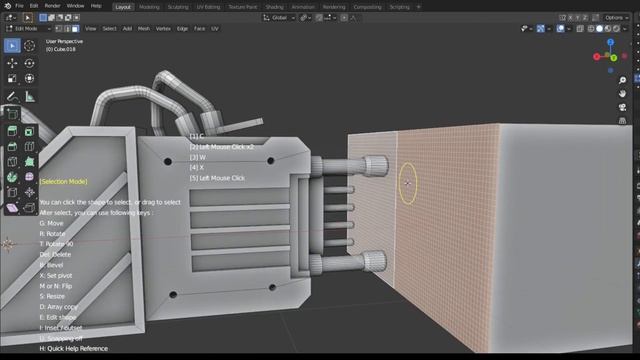Click the active Tweak tool header button
Viewport: 640px width, 360px height.
click(x=27, y=18)
